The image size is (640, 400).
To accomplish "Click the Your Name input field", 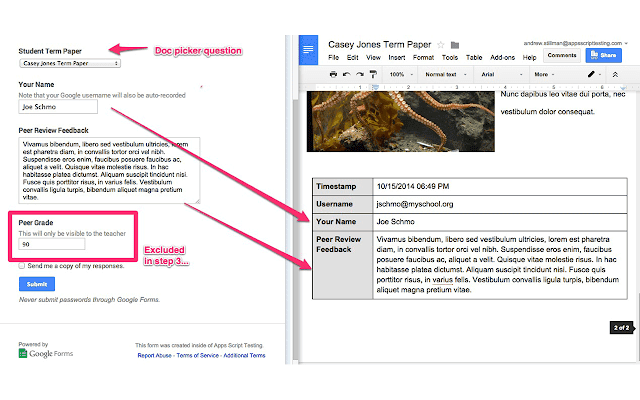I will point(58,107).
